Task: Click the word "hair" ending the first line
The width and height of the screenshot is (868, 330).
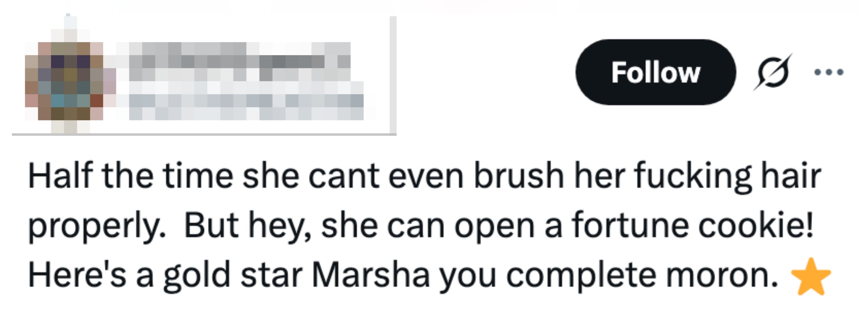Action: coord(791,175)
